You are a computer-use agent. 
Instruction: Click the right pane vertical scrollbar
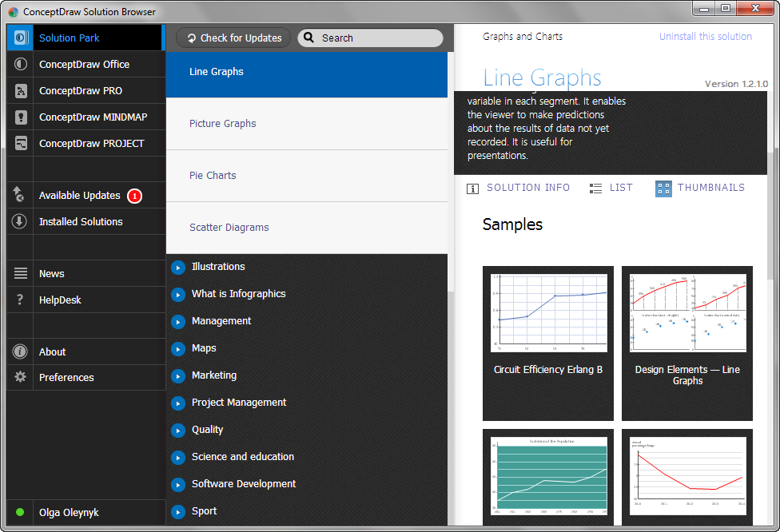click(770, 214)
